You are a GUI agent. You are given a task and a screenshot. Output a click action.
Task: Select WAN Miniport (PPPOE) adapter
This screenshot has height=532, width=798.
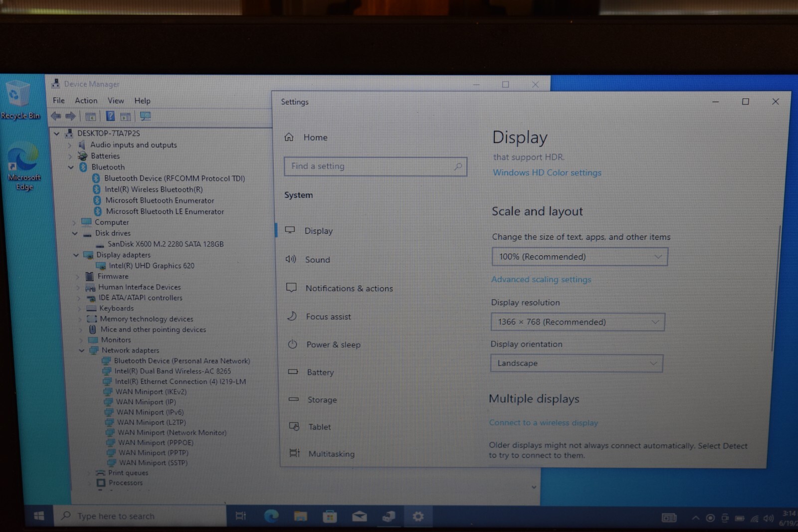tap(156, 443)
